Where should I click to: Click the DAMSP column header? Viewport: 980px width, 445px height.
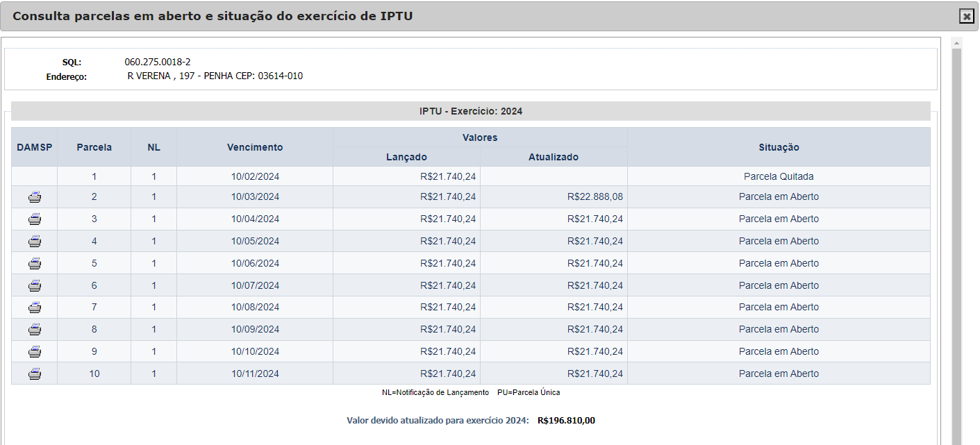tap(35, 147)
